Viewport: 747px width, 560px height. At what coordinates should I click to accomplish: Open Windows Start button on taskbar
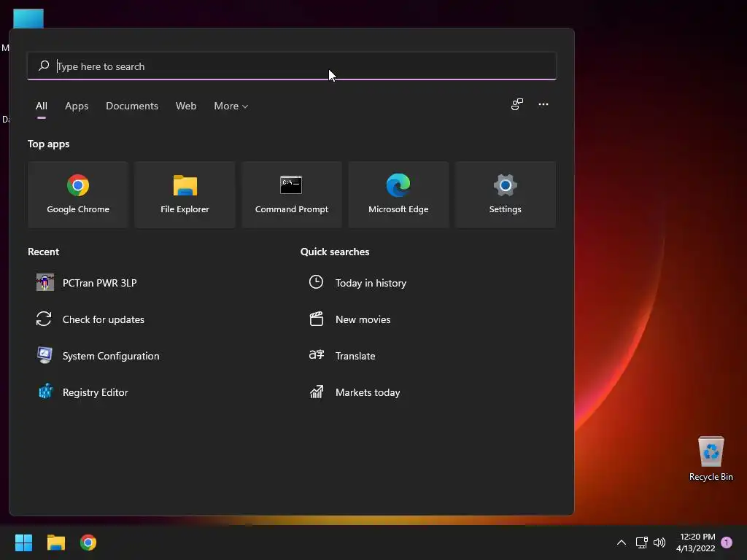point(23,542)
